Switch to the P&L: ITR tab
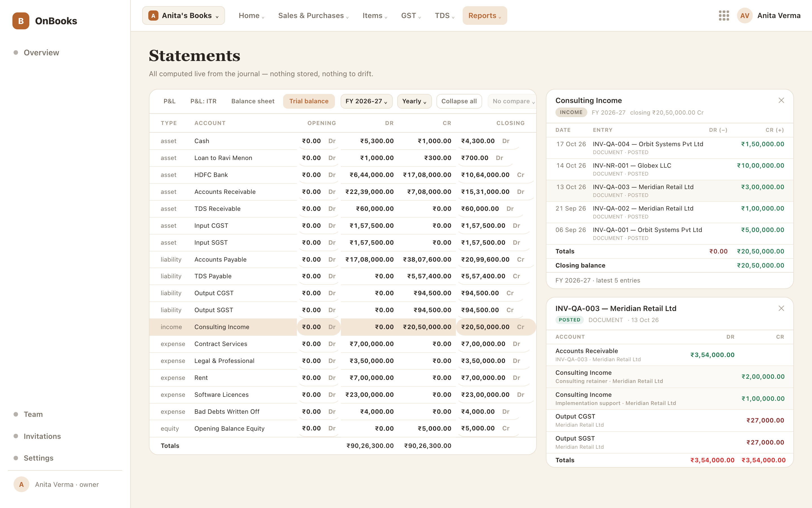The height and width of the screenshot is (508, 812). [x=203, y=101]
